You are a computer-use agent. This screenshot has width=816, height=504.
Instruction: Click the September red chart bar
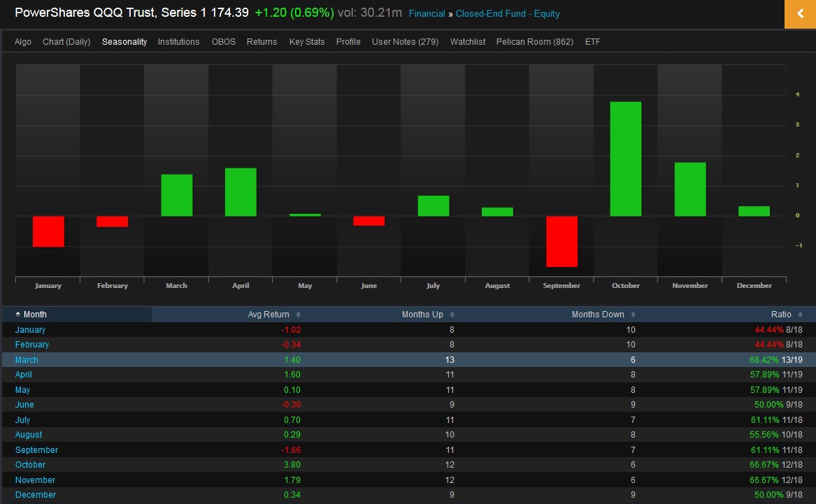pyautogui.click(x=561, y=241)
